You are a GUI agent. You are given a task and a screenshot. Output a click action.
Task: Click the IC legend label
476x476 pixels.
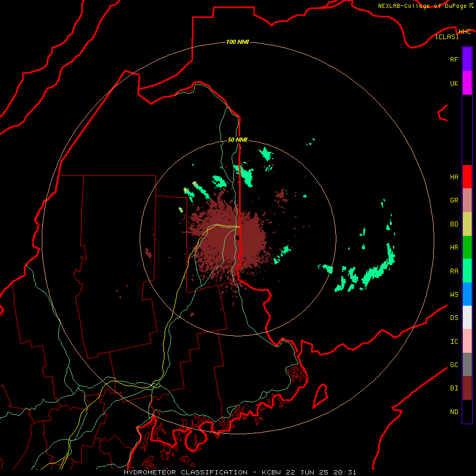pos(454,342)
